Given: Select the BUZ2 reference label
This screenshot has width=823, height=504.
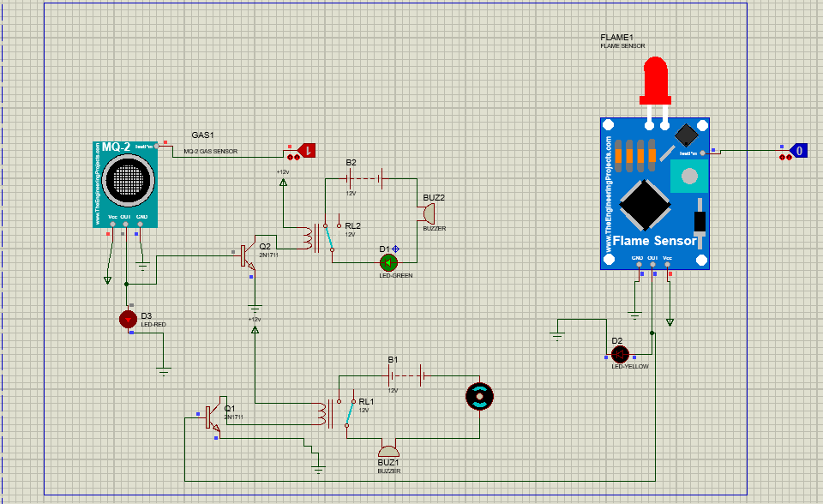Looking at the screenshot, I should [434, 198].
